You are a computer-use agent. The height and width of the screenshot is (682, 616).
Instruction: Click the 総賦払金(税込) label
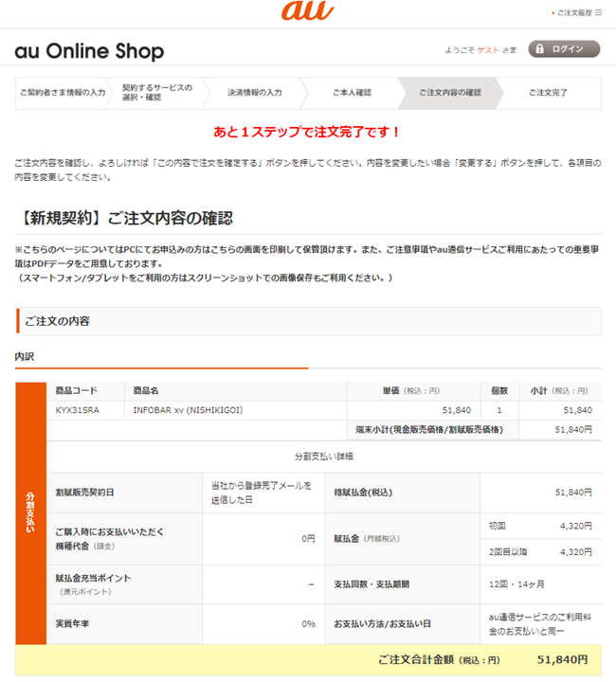tap(363, 493)
